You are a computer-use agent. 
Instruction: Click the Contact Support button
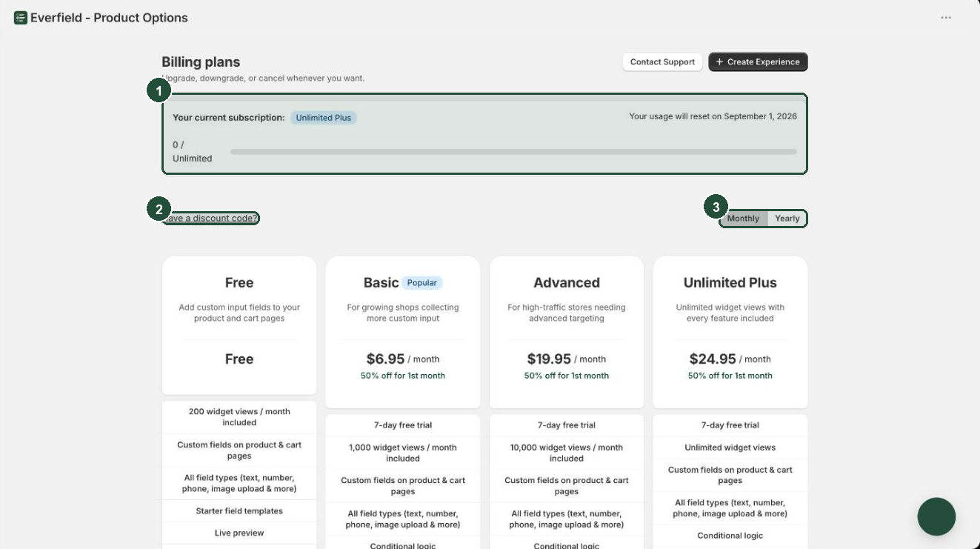point(662,62)
